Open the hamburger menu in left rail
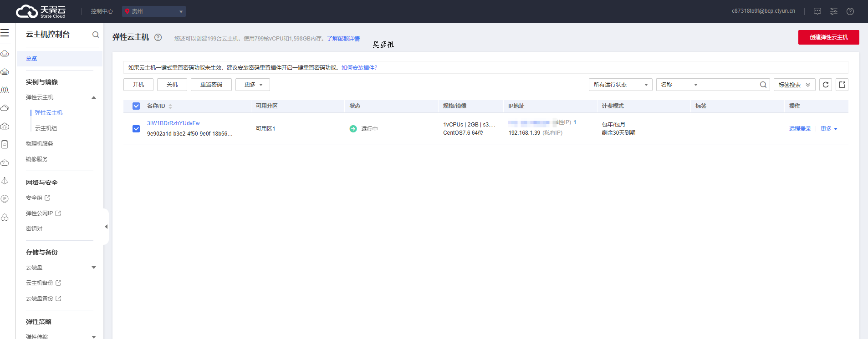The width and height of the screenshot is (868, 339). pos(5,33)
